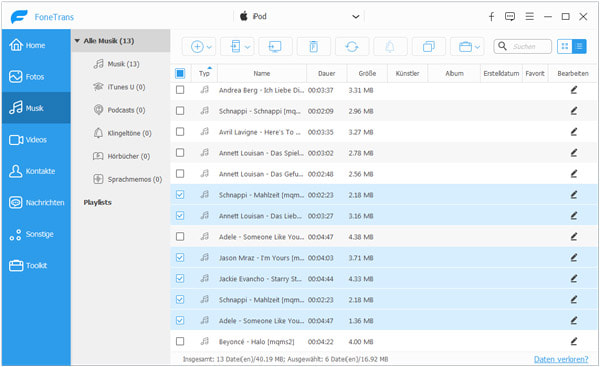Select Klingeltöne (0) category
This screenshot has width=600, height=367.
(x=122, y=133)
